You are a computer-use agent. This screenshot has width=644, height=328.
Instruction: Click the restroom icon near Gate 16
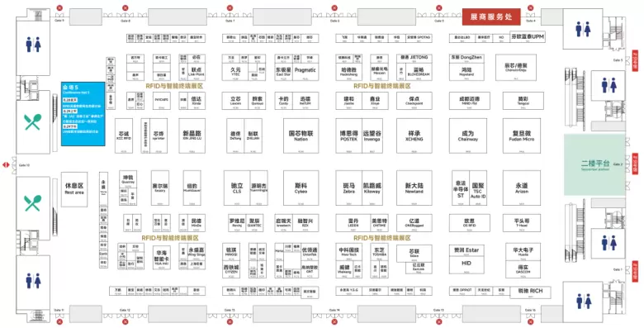[583, 302]
